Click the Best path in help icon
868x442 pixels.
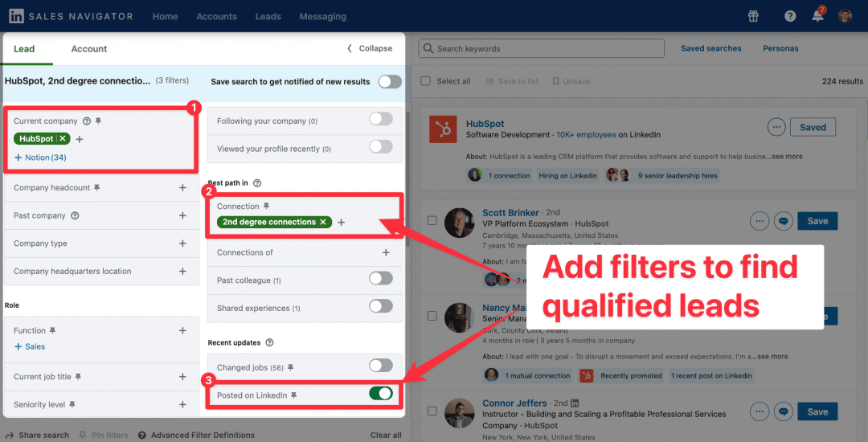(257, 182)
